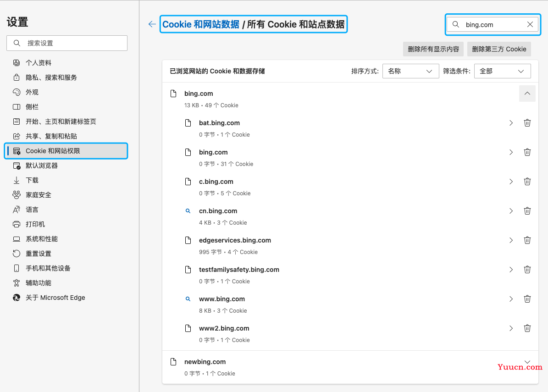Select Cookie 和网站权限 in sidebar
The width and height of the screenshot is (548, 392).
tap(67, 151)
